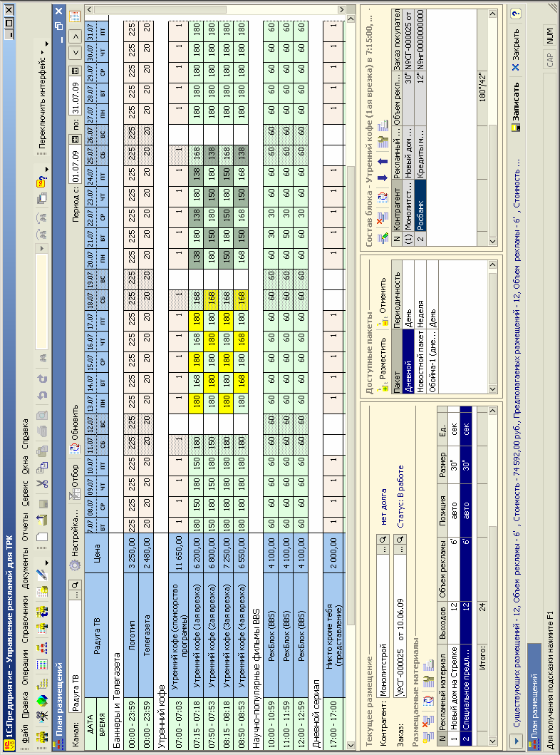The width and height of the screenshot is (560, 755).
Task: Click the pen and document toolbar icon
Action: click(x=42, y=575)
